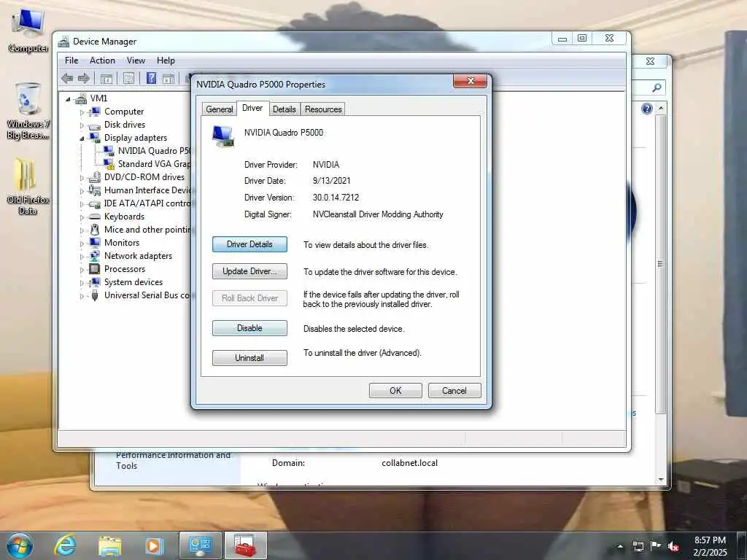Screen dimensions: 747x560
Task: Click the Update Driver button
Action: coord(249,271)
